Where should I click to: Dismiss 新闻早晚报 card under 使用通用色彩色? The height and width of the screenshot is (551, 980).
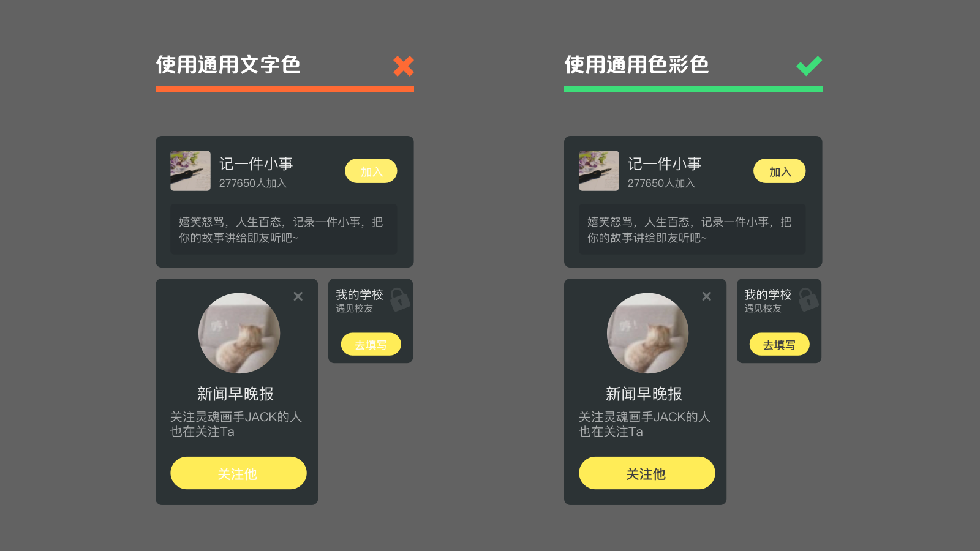707,296
